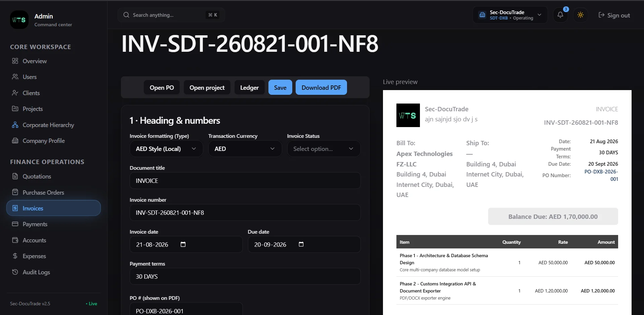
Task: Click the Payment terms field
Action: [245, 276]
